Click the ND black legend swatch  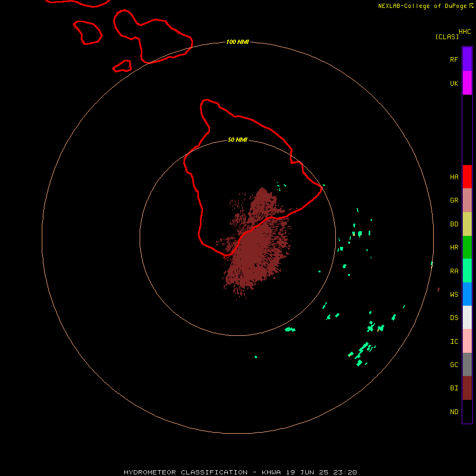[x=467, y=411]
